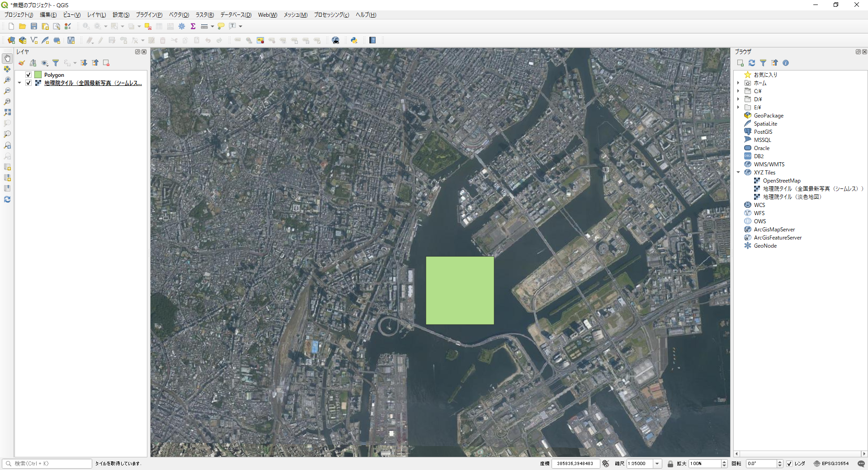Expand all layers icon in layers panel
This screenshot has height=470, width=868.
pyautogui.click(x=84, y=63)
